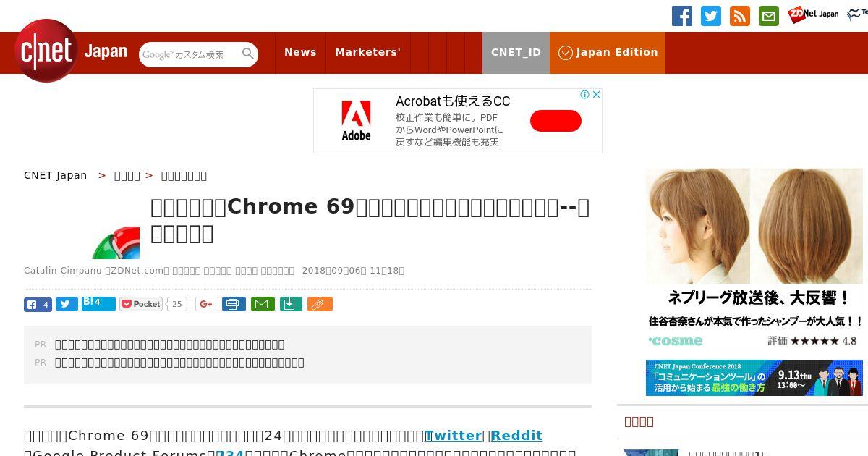Open AdChoices info icon on Adobe ad
868x456 pixels.
pos(585,94)
